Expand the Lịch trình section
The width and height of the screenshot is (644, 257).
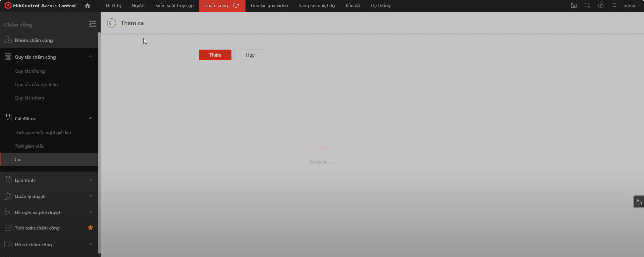(91, 180)
